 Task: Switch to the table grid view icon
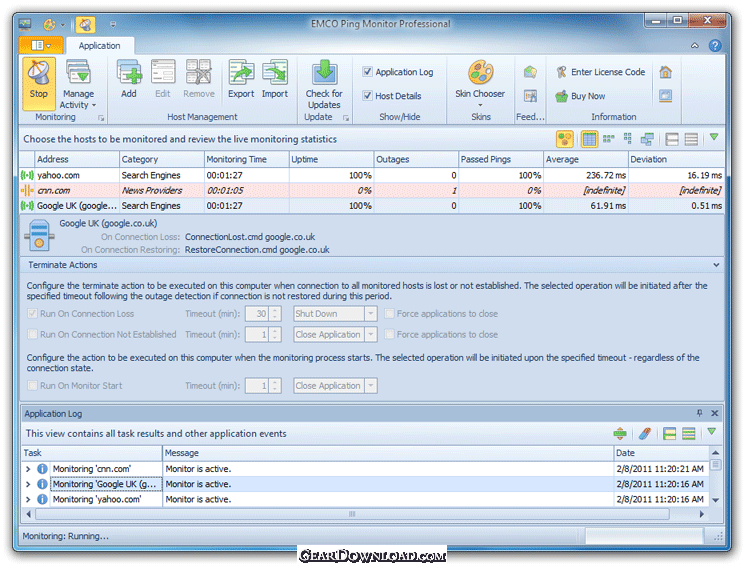[x=589, y=139]
